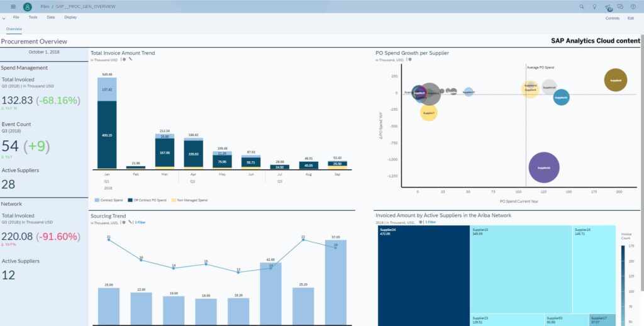Image resolution: width=644 pixels, height=326 pixels.
Task: Open 1 Filter link in Invoiced Amount chart
Action: [430, 222]
